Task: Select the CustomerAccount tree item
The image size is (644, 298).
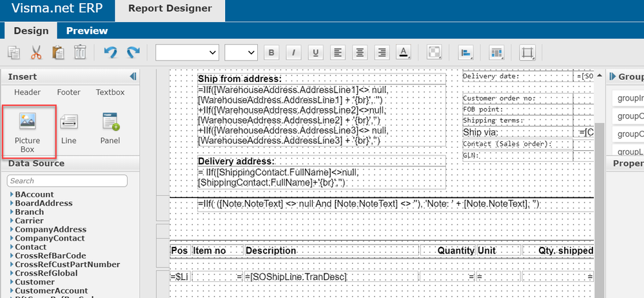Action: (x=52, y=291)
